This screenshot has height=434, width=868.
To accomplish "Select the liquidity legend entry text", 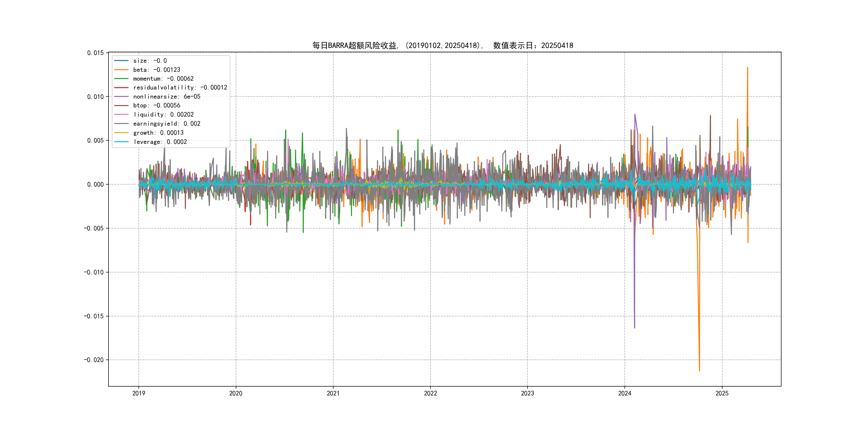I will click(163, 115).
